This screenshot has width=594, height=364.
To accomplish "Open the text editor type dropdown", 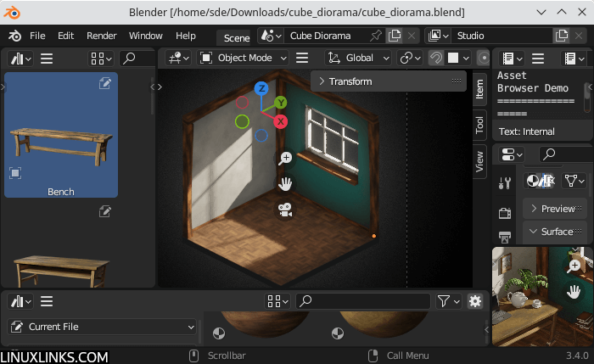I will point(512,59).
